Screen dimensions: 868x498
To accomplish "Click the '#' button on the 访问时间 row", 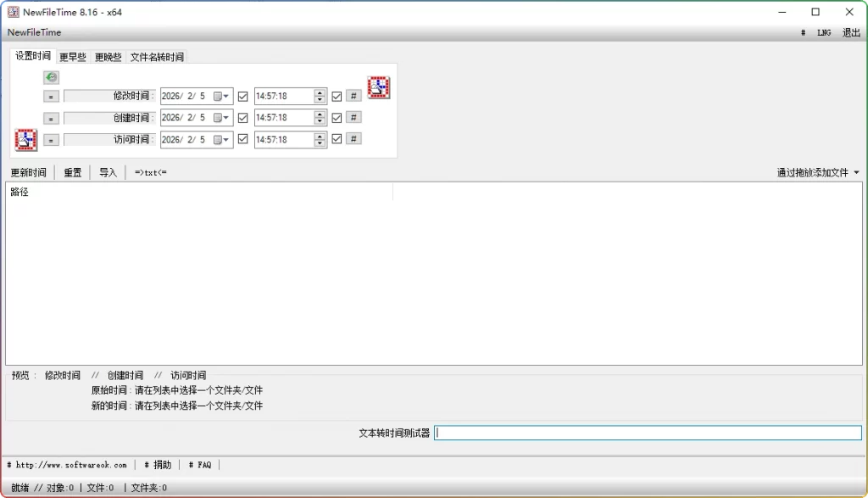I will pos(353,139).
